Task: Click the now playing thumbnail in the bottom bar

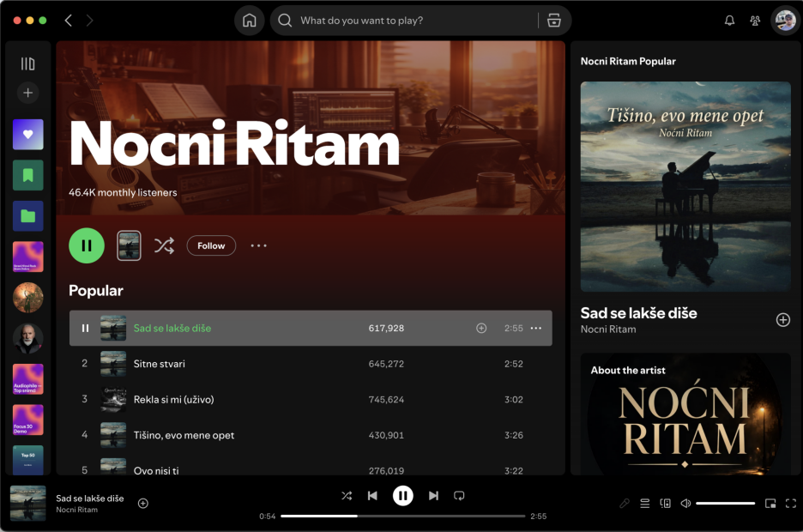Action: tap(27, 504)
